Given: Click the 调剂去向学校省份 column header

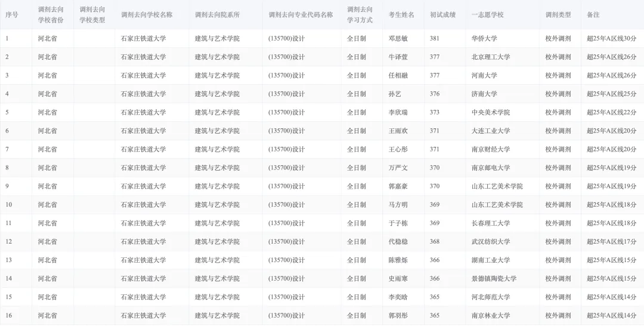Looking at the screenshot, I should [x=51, y=15].
